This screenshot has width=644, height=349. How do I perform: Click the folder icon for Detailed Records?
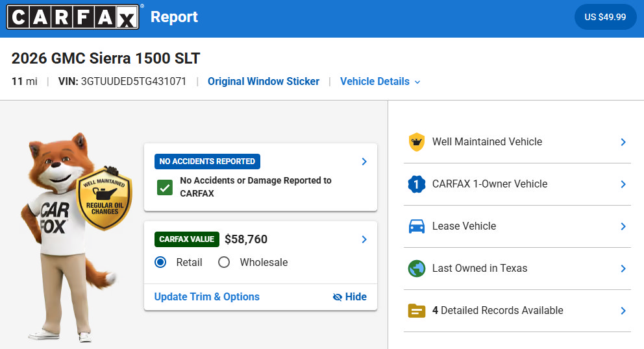coord(417,311)
